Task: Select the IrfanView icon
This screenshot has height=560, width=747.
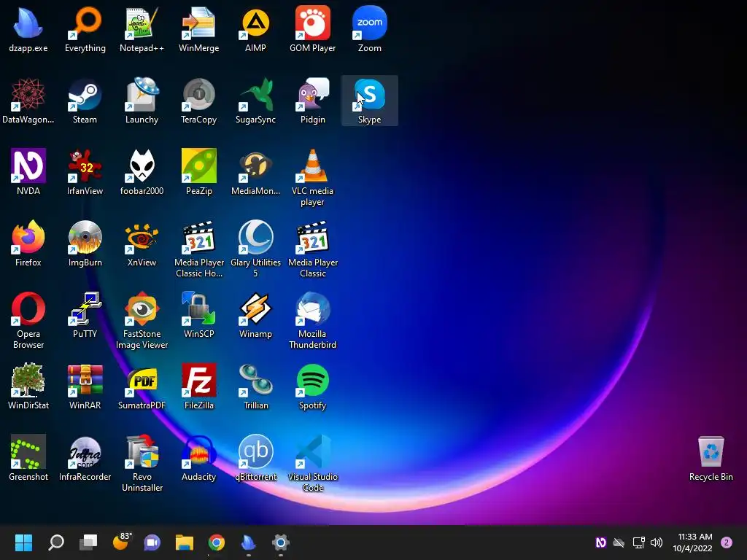Action: tap(85, 171)
